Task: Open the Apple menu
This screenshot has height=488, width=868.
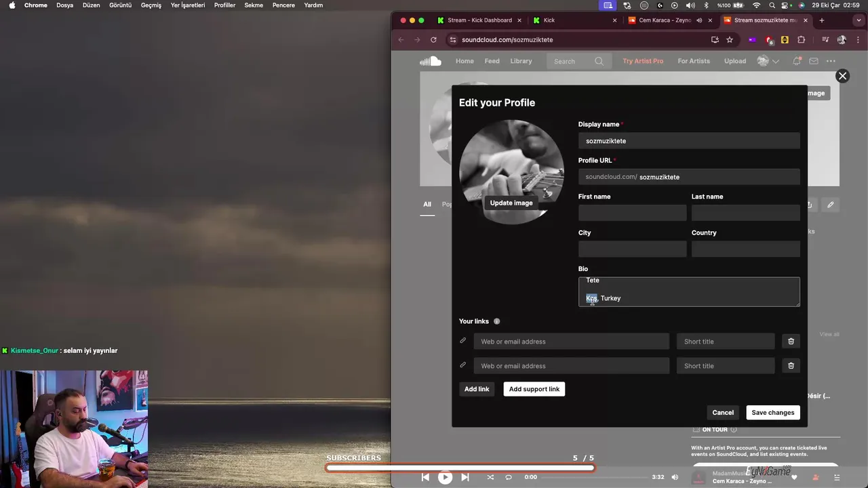Action: pos(12,5)
